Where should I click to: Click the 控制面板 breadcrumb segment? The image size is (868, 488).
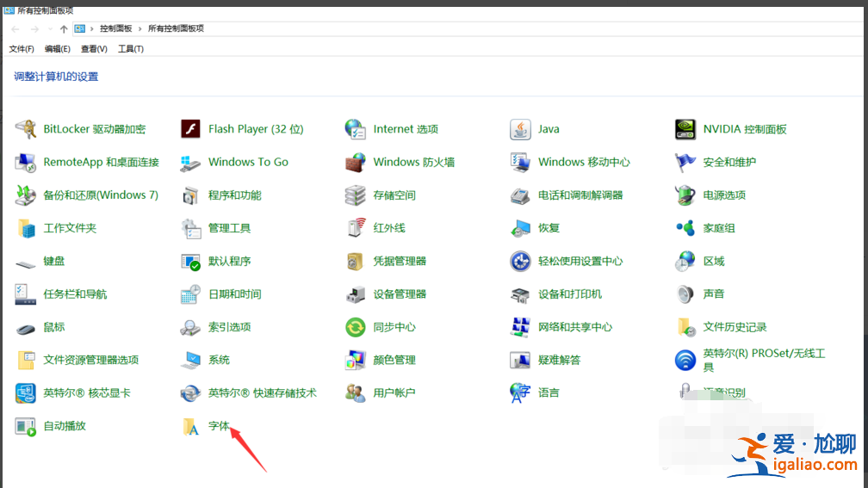coord(115,28)
